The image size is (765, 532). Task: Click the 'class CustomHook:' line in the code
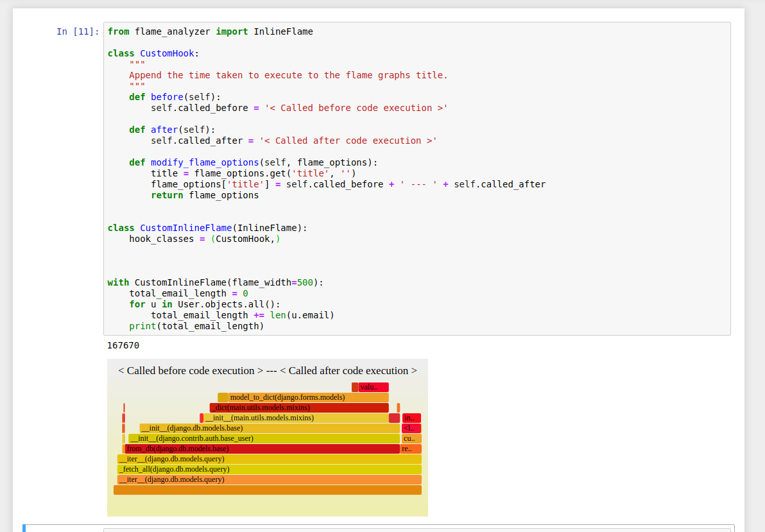point(153,53)
